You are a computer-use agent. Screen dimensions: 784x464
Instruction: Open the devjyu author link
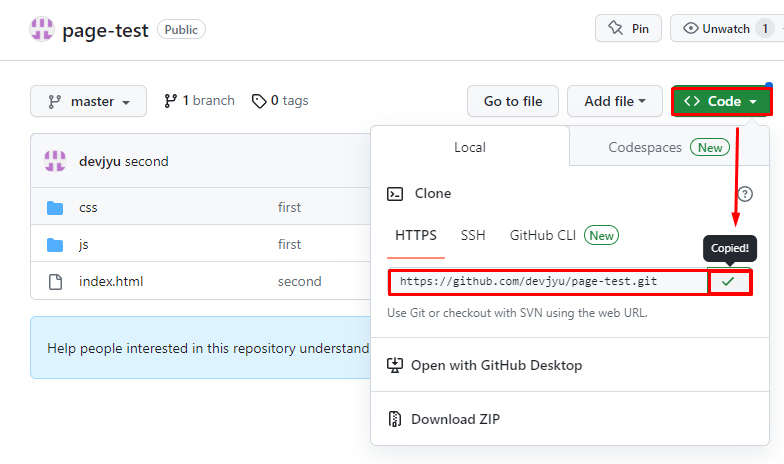pyautogui.click(x=100, y=162)
